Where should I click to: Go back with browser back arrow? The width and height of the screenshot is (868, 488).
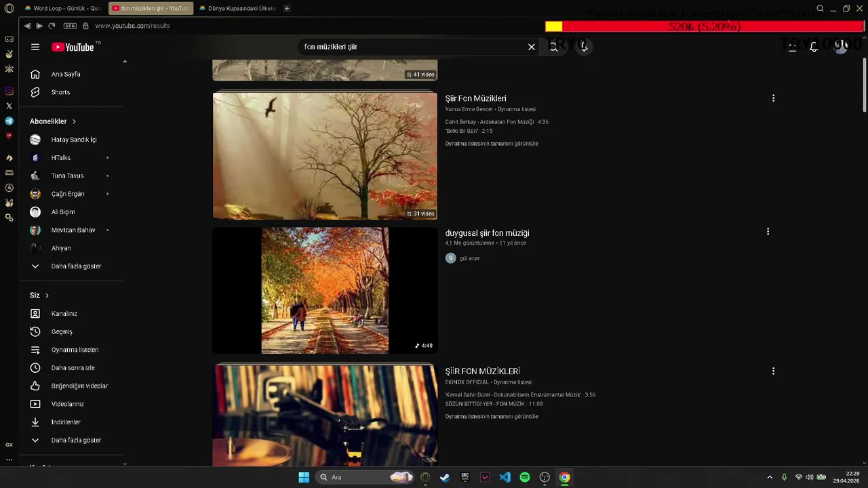coord(27,26)
